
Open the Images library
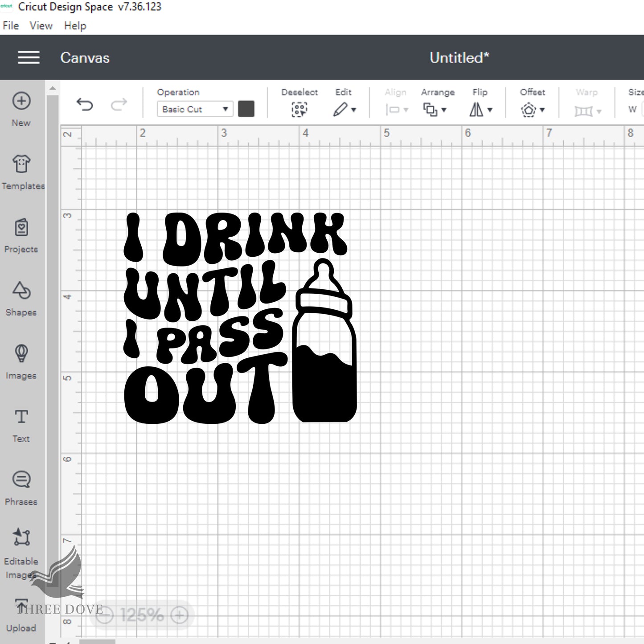pos(21,362)
